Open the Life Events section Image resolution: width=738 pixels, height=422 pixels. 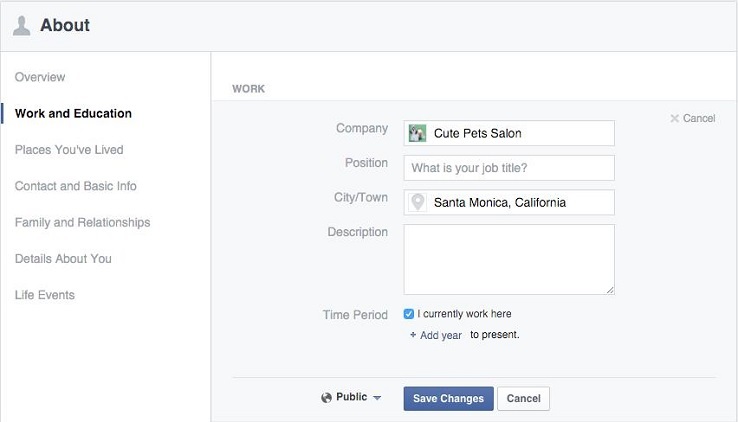(x=45, y=295)
